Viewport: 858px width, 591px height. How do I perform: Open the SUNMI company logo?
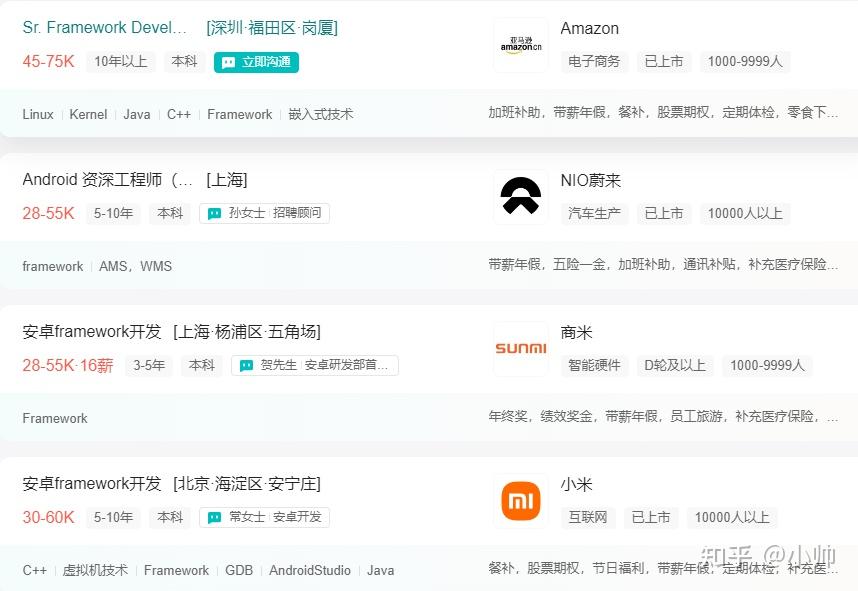(x=520, y=349)
